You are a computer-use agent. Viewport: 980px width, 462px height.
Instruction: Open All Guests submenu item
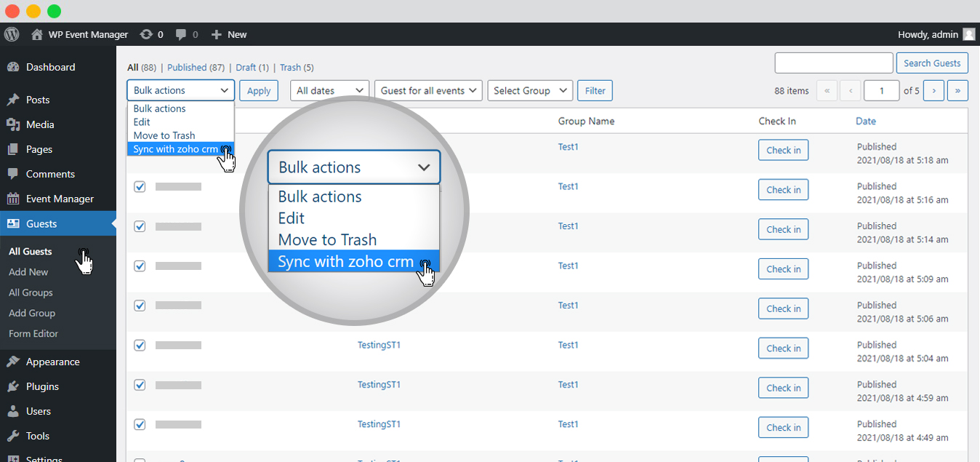click(31, 251)
